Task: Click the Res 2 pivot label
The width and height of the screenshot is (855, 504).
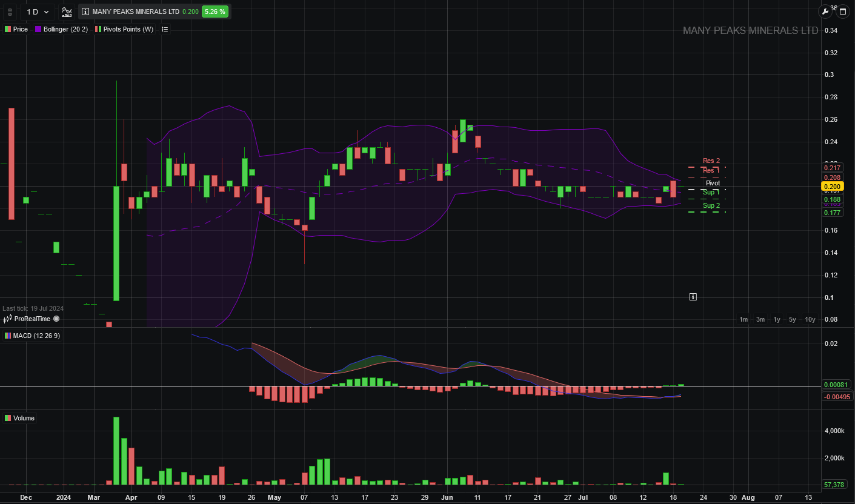Action: click(711, 161)
